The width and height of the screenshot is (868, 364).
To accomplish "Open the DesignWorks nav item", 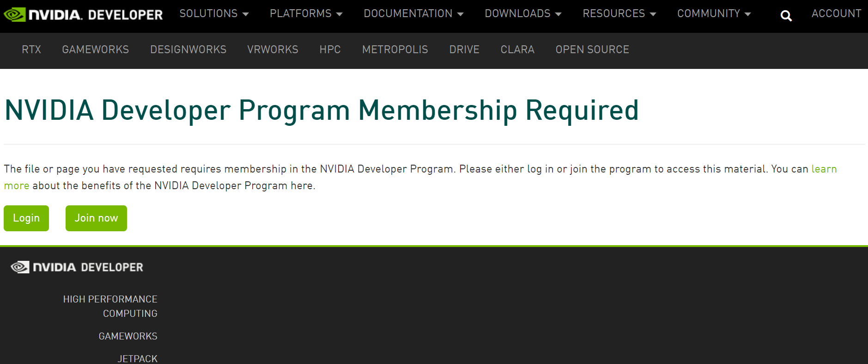I will coord(188,49).
